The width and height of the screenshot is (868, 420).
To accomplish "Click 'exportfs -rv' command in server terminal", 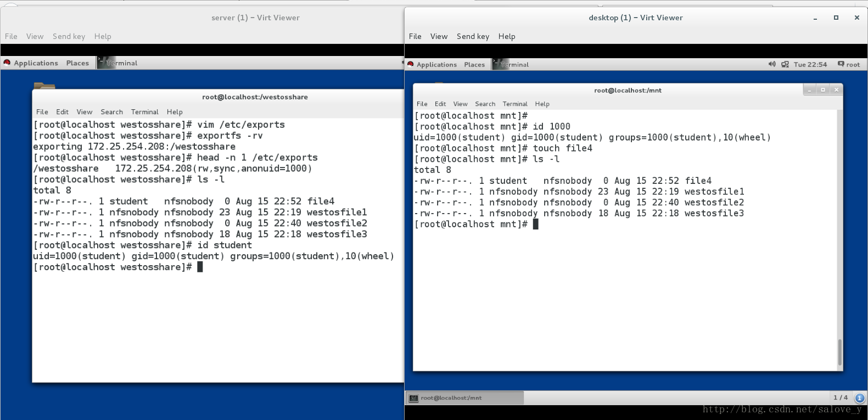I will [x=230, y=136].
